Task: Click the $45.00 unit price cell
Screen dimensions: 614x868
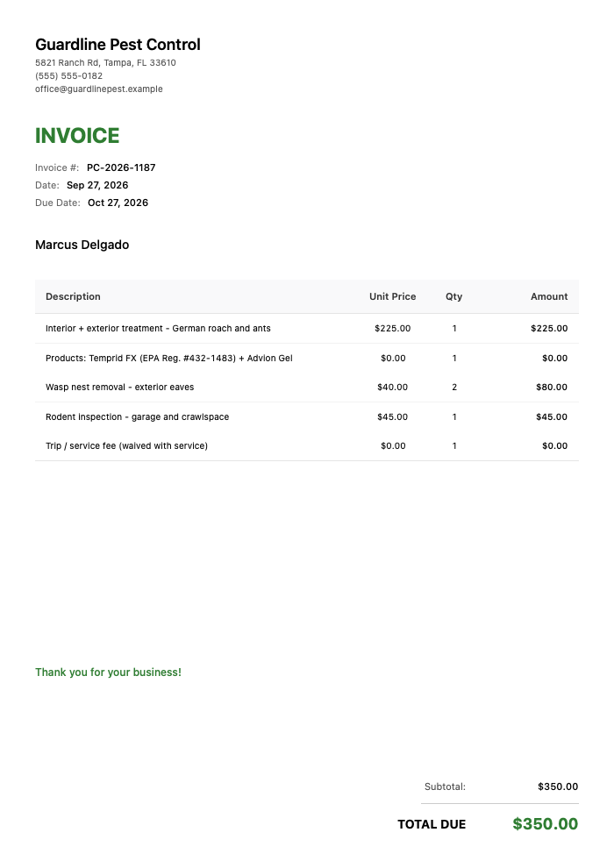Action: coord(393,416)
